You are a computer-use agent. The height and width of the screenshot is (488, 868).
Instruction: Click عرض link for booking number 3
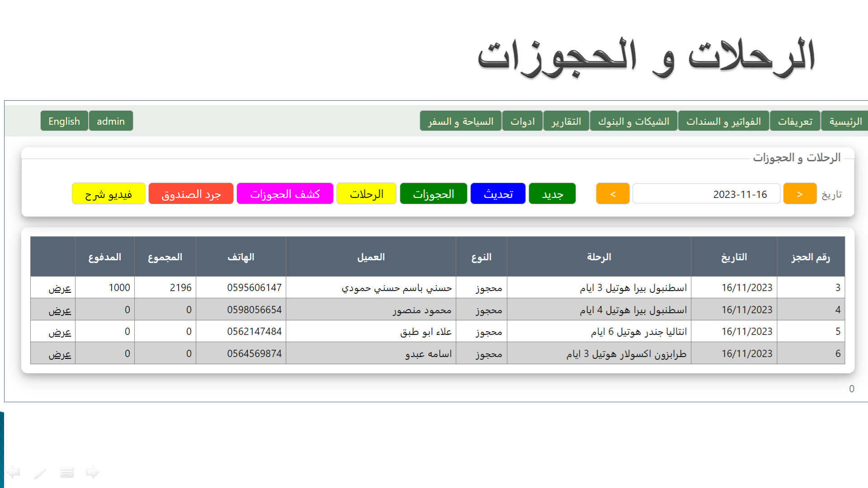click(x=60, y=288)
